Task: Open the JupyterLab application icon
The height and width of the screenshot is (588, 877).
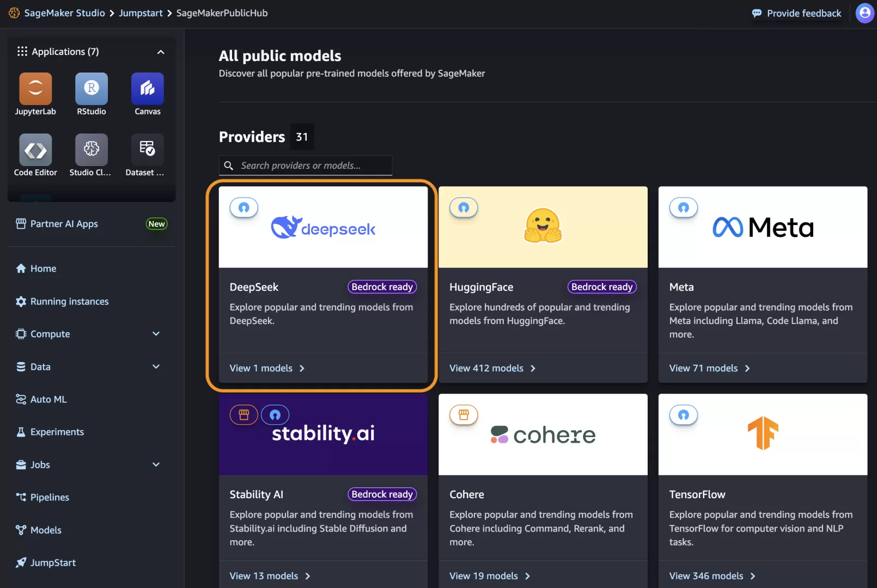Action: point(35,88)
